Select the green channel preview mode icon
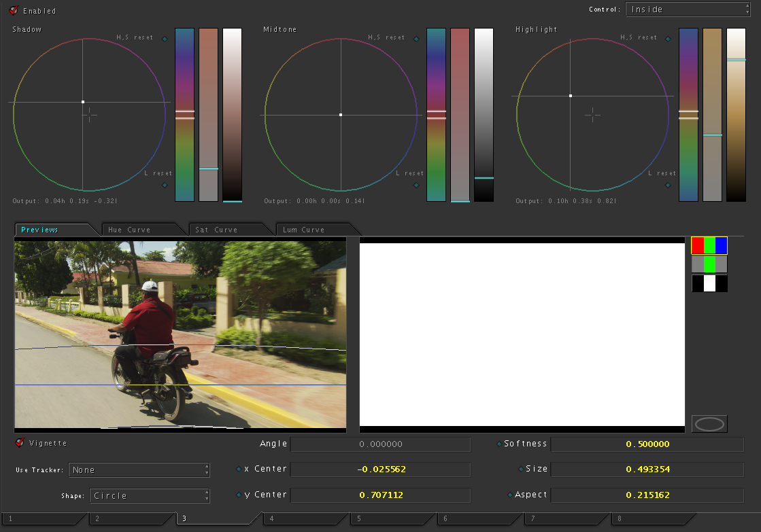761x532 pixels. tap(709, 264)
